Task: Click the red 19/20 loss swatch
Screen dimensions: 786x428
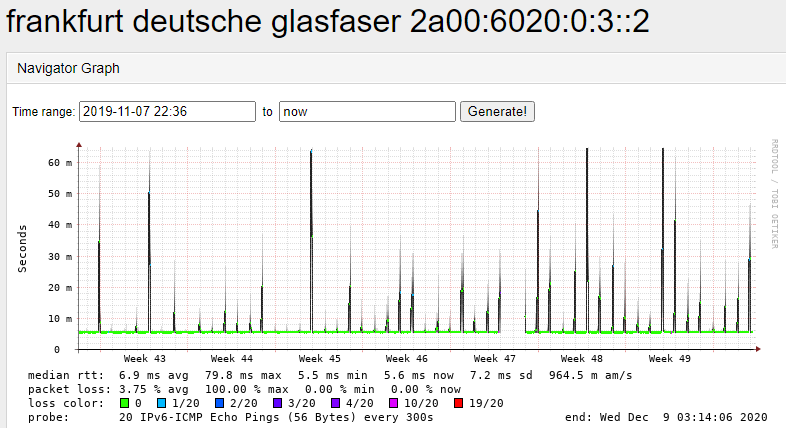Action: (x=458, y=403)
